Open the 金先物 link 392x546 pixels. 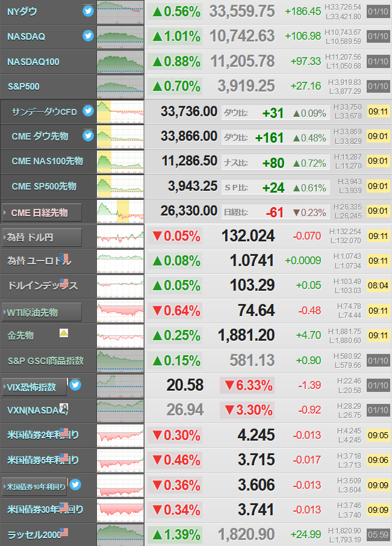click(20, 335)
